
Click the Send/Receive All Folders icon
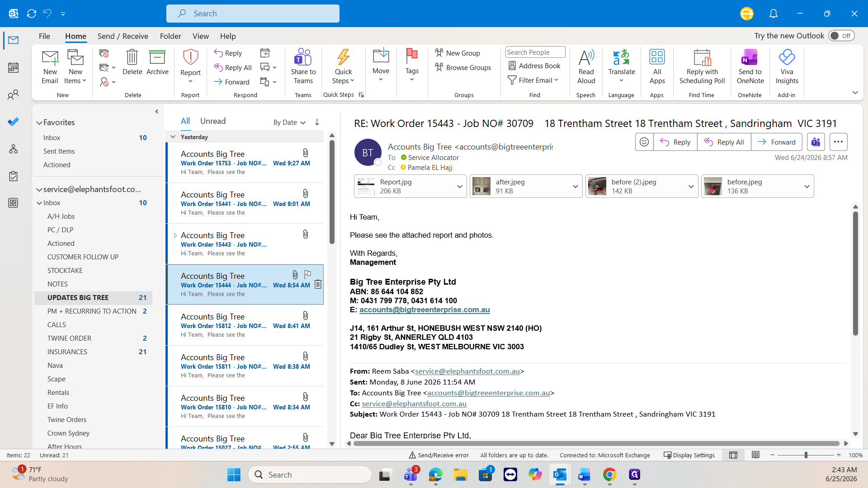(x=32, y=14)
